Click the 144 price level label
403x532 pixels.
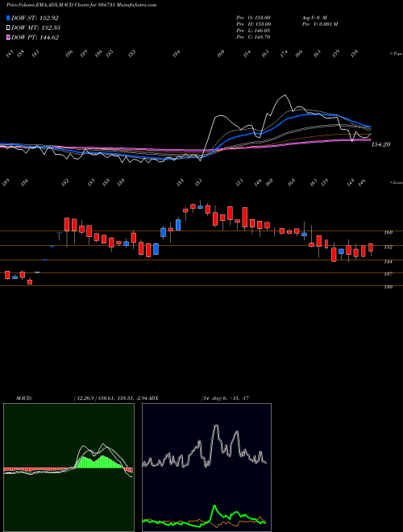(388, 262)
